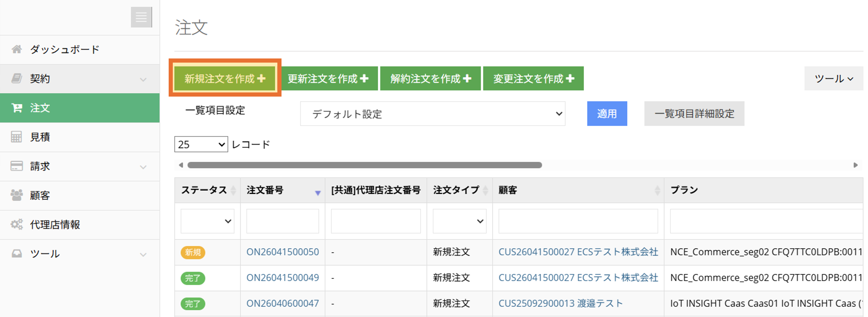Click the プラン column header
The height and width of the screenshot is (317, 868).
point(764,191)
